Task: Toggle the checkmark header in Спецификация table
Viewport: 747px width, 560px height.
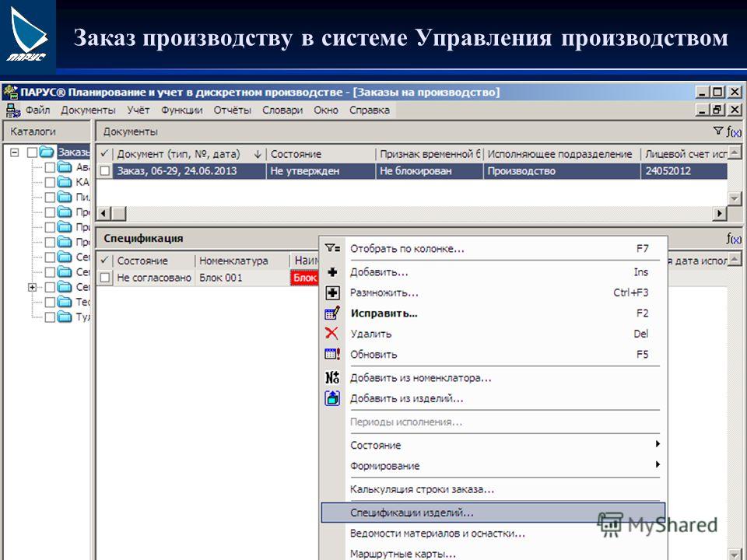Action: click(104, 261)
